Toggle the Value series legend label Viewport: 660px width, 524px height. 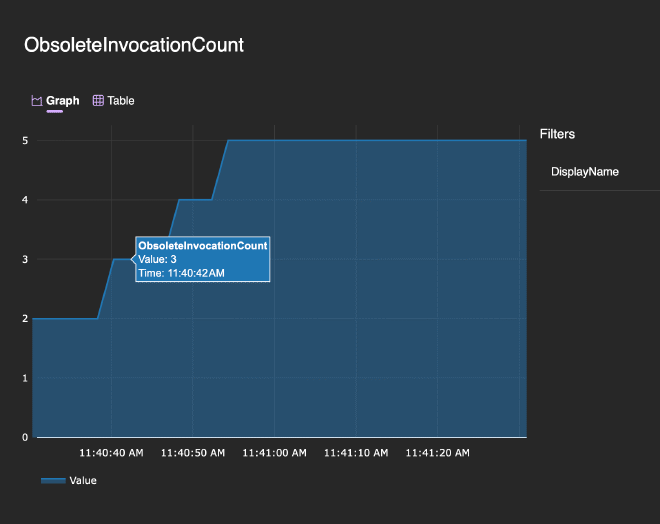tap(83, 481)
